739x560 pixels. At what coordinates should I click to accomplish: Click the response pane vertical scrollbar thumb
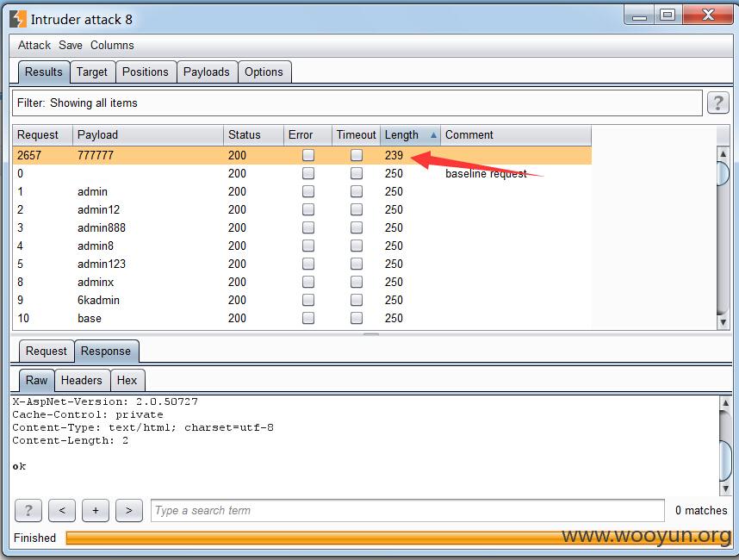725,459
